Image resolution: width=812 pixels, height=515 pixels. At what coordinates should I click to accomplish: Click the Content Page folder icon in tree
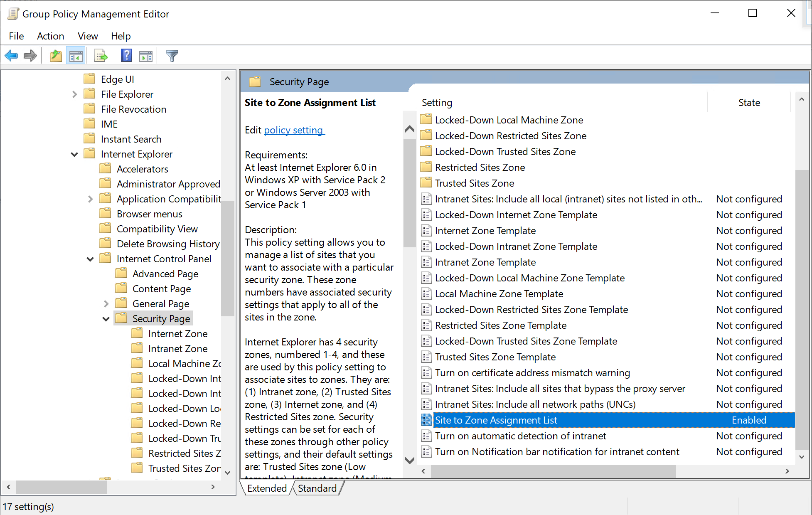[121, 288]
